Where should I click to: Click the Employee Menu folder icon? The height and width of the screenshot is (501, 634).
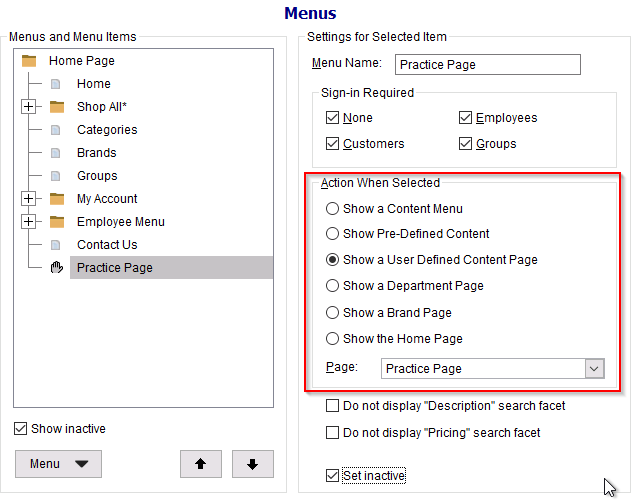point(57,222)
